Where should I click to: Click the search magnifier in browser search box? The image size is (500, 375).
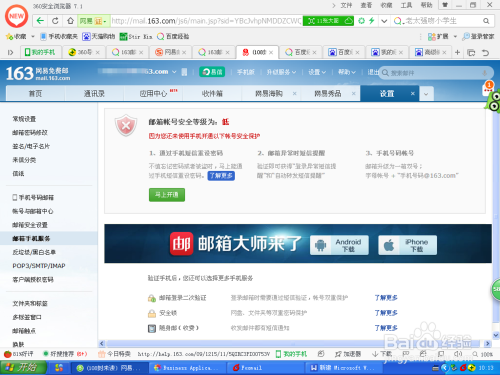pyautogui.click(x=486, y=21)
